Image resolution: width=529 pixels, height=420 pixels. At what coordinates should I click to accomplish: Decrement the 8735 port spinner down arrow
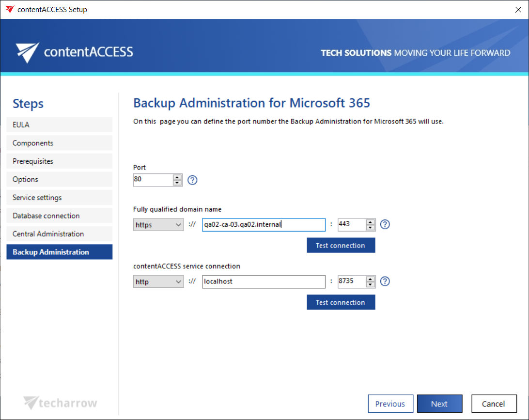[x=371, y=284]
